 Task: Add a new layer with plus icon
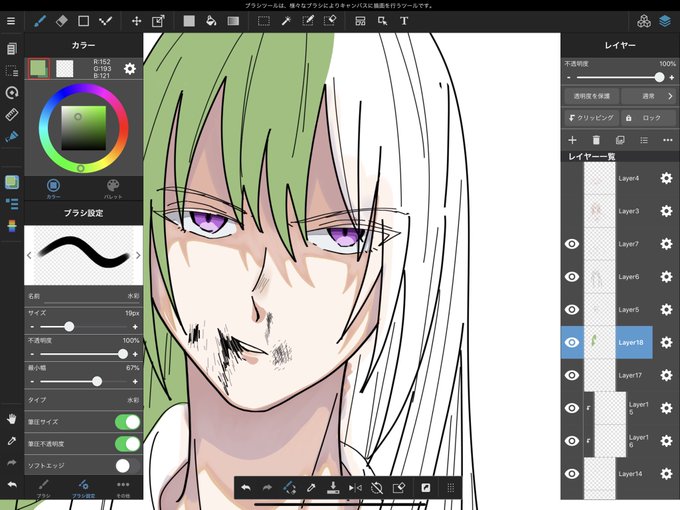coord(572,140)
